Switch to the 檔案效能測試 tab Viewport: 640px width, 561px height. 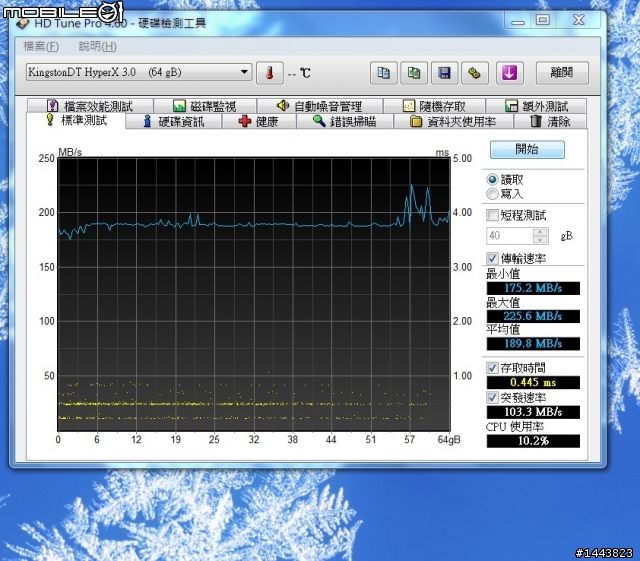click(90, 106)
